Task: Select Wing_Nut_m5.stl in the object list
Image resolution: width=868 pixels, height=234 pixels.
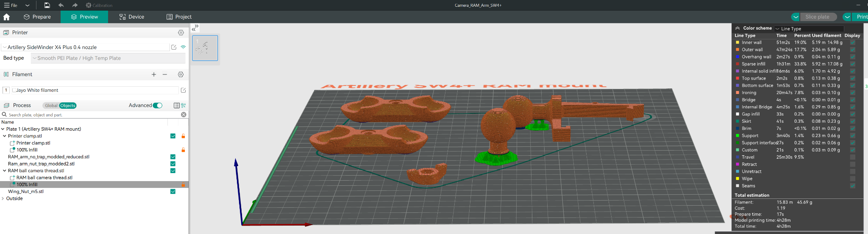Action: (26, 191)
